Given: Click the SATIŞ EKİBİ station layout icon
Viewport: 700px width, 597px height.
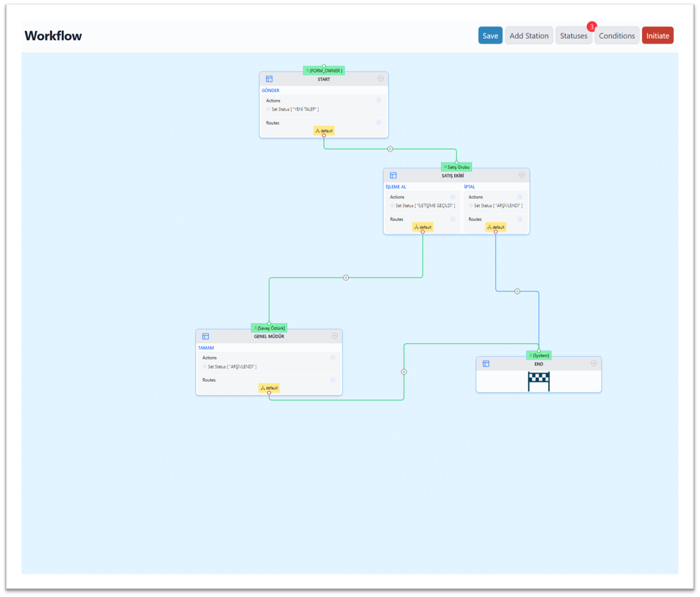Looking at the screenshot, I should tap(393, 176).
